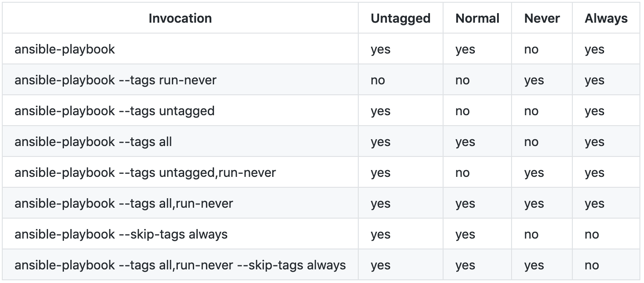Image resolution: width=644 pixels, height=283 pixels.
Task: Click the --tags all,run-never invocation cell
Action: pos(180,203)
